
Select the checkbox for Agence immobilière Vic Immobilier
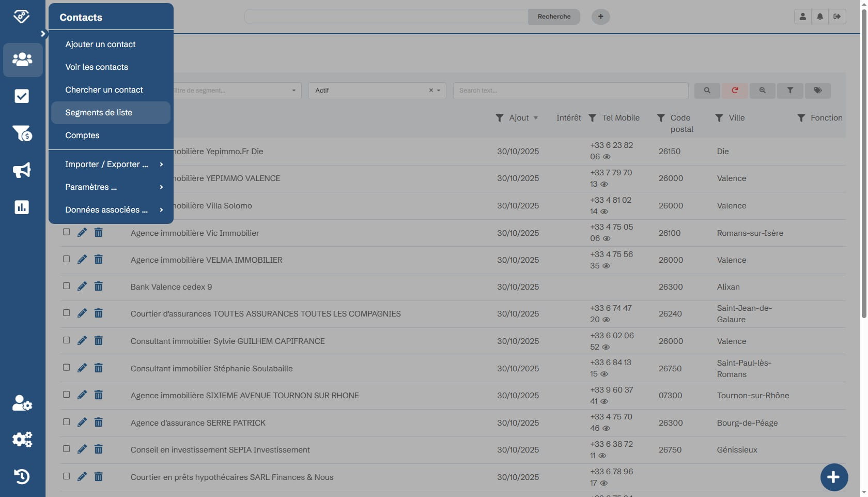click(66, 232)
